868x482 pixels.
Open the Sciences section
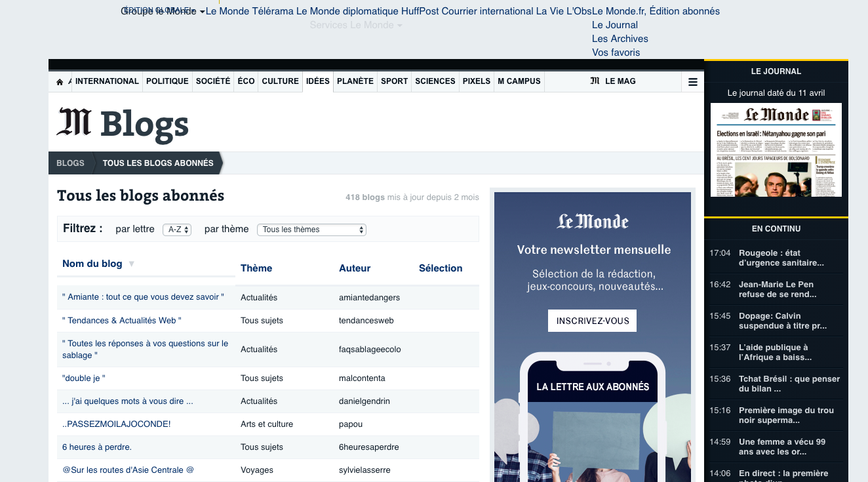coord(435,81)
